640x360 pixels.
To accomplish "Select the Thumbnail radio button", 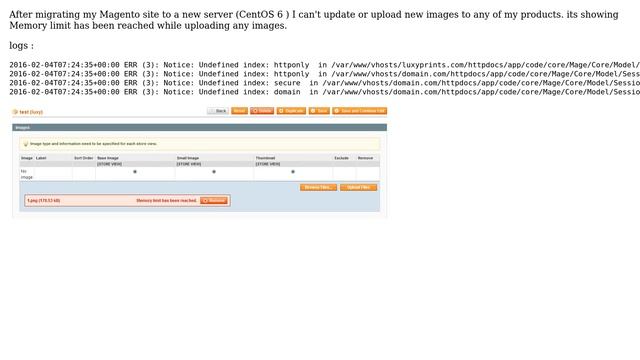I will (293, 172).
